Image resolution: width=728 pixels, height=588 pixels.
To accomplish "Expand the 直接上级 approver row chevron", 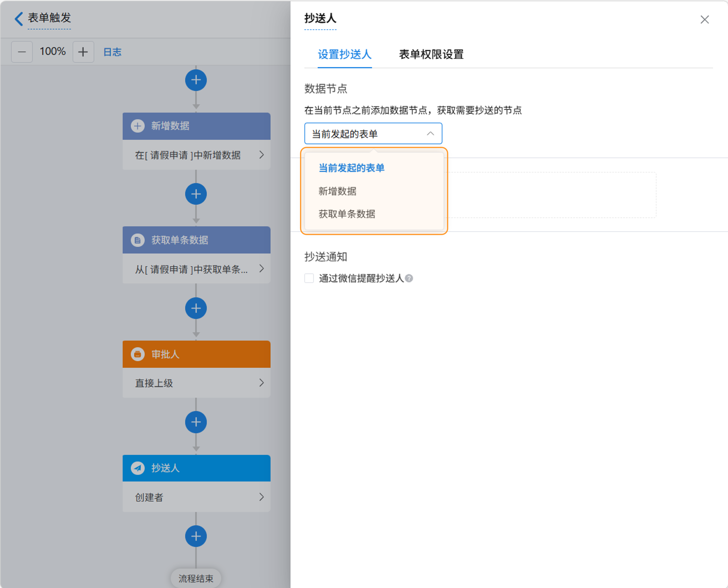I will coord(261,383).
